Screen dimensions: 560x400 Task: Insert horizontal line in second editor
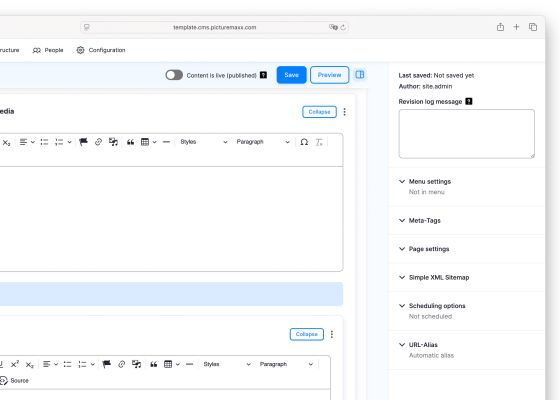[190, 364]
